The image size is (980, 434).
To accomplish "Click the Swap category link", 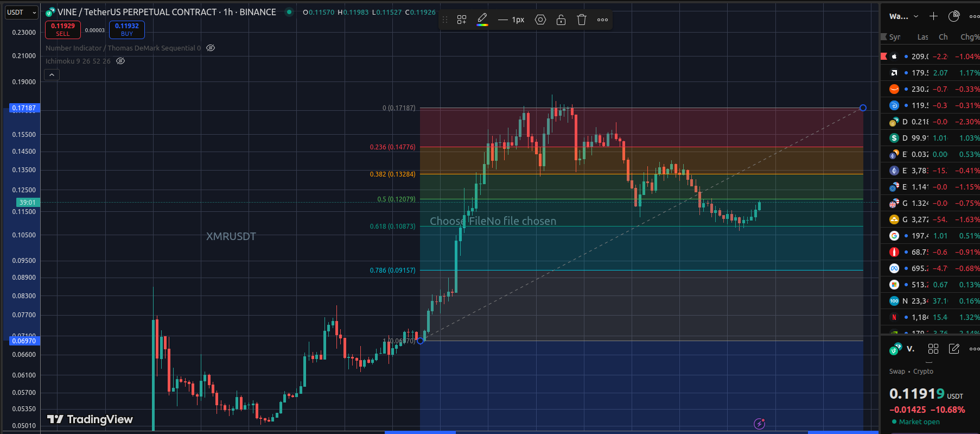I will (897, 372).
